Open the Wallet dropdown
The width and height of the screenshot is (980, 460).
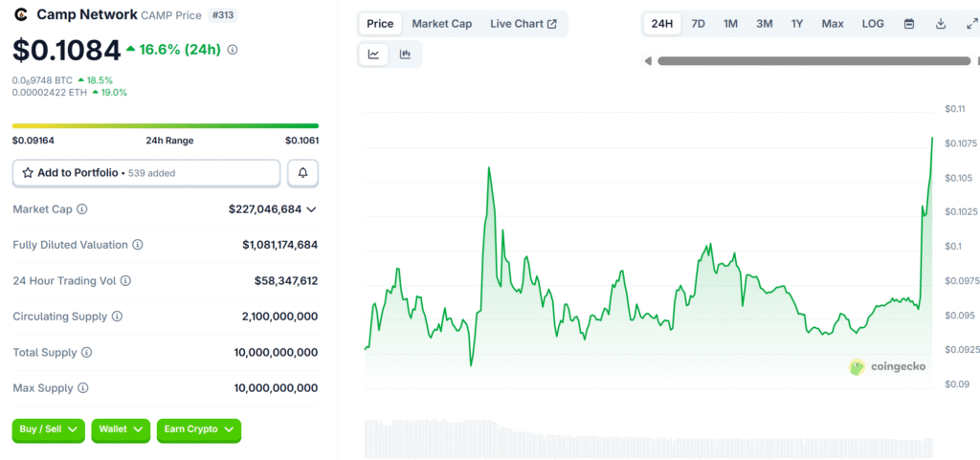121,430
